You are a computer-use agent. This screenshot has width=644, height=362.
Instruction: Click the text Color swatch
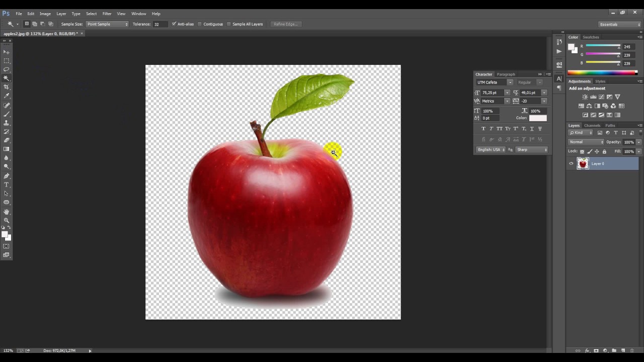coord(537,118)
